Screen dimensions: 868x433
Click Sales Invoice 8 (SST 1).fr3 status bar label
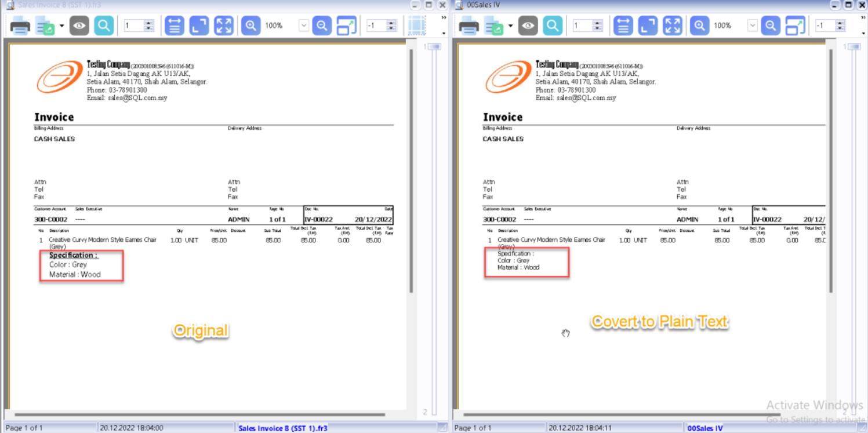(283, 428)
